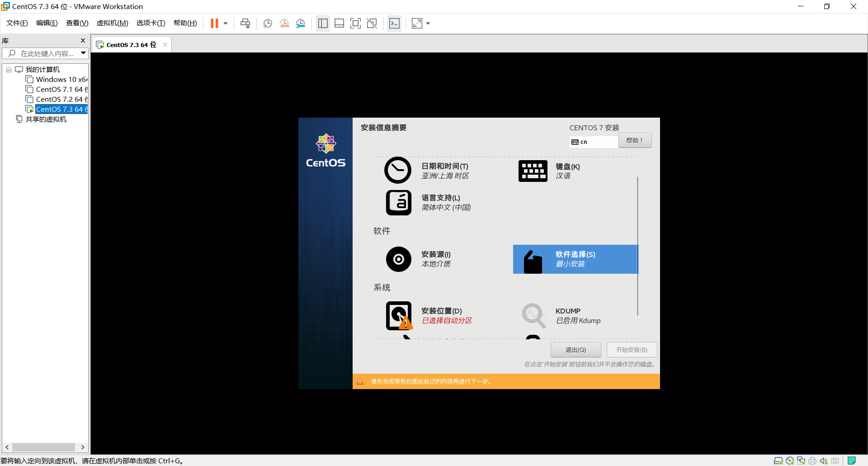Click the library horizontal scrollbar thumb
868x466 pixels.
43,447
